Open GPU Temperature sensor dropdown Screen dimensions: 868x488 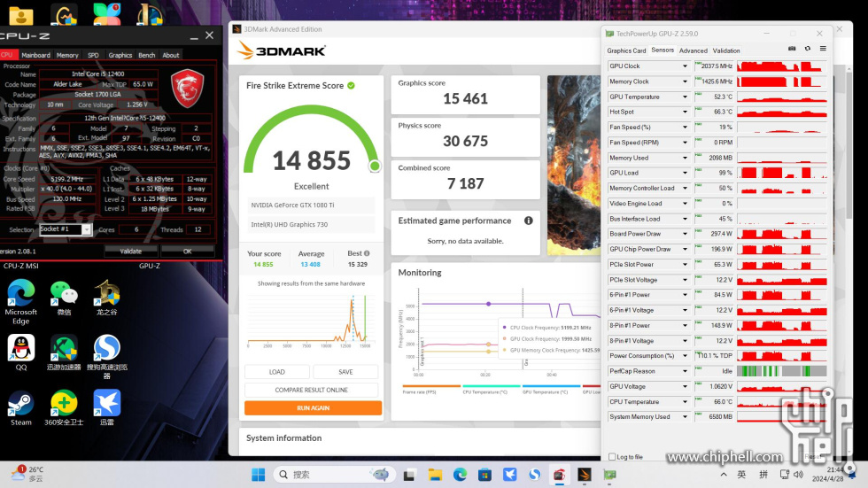(685, 97)
